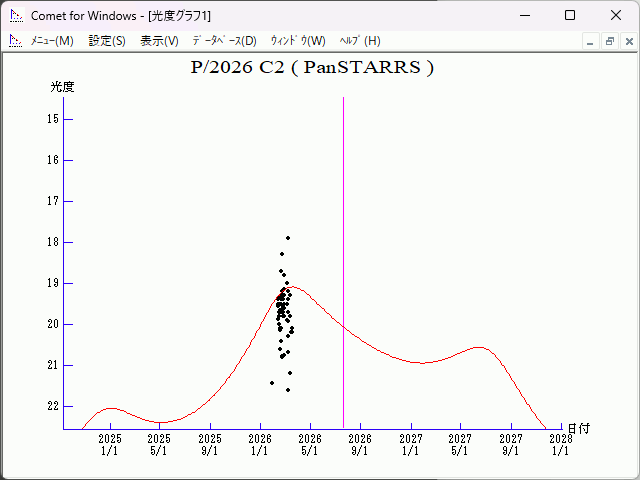Open the メニュー(M) menu

click(52, 41)
